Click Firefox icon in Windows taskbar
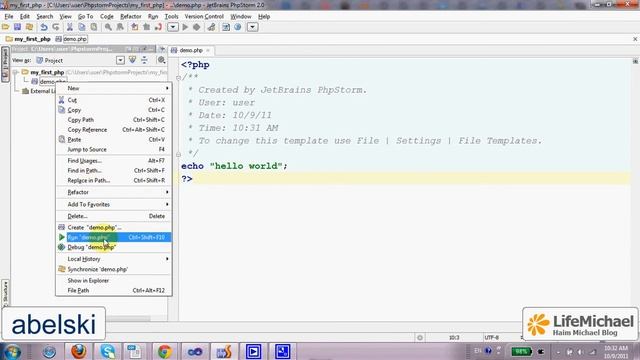 tap(78, 351)
